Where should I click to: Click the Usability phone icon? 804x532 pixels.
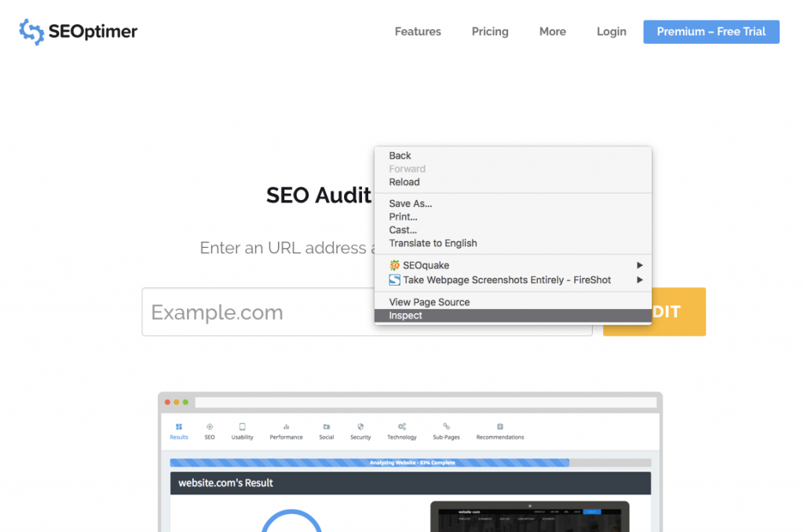(243, 426)
